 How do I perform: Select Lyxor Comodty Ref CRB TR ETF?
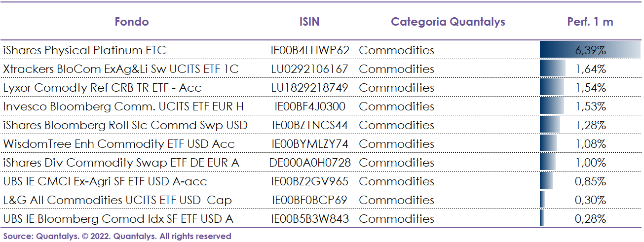click(102, 88)
